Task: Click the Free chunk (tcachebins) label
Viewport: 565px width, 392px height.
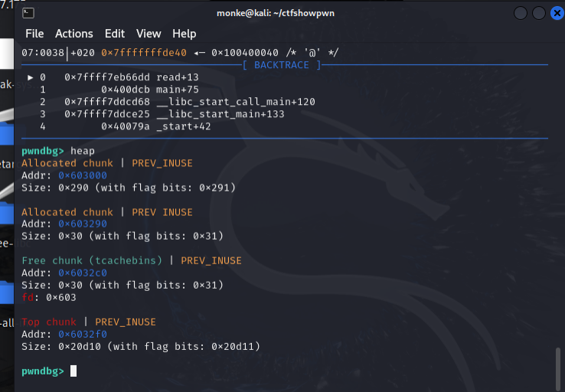Action: pyautogui.click(x=92, y=261)
